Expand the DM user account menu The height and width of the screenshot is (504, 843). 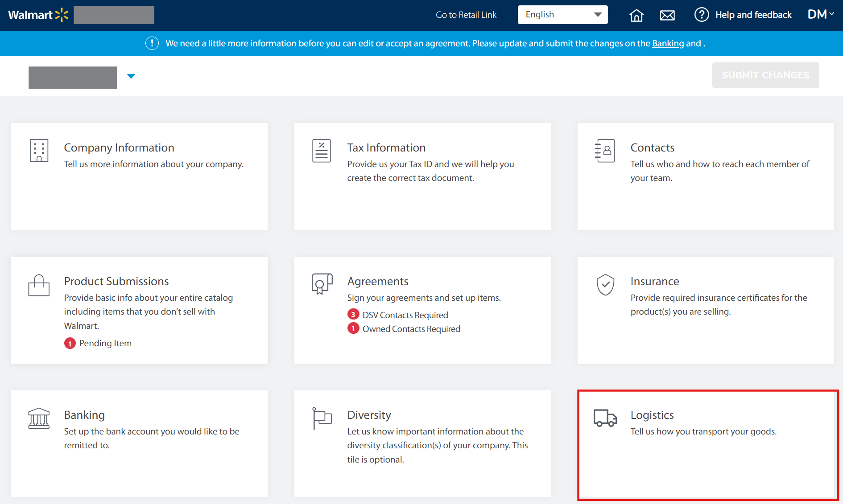[x=820, y=15]
